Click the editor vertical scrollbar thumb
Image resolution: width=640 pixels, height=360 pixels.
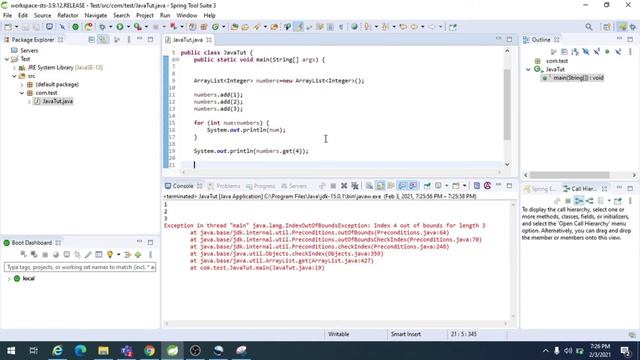507,105
